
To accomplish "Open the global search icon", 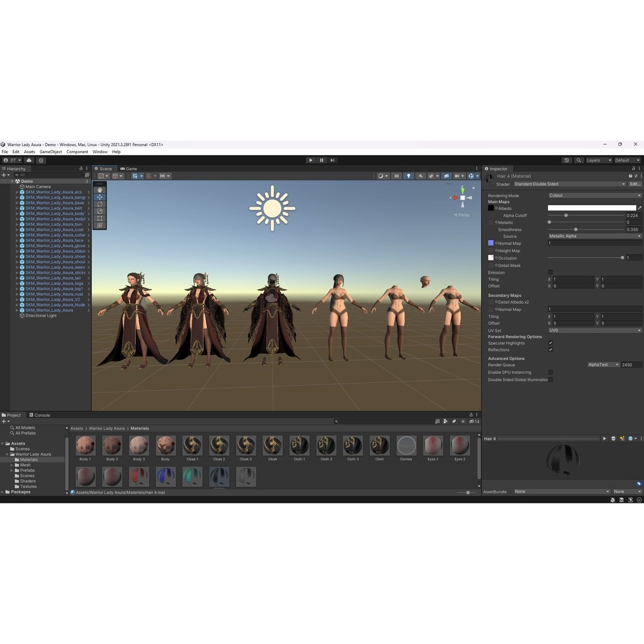I will coord(578,160).
